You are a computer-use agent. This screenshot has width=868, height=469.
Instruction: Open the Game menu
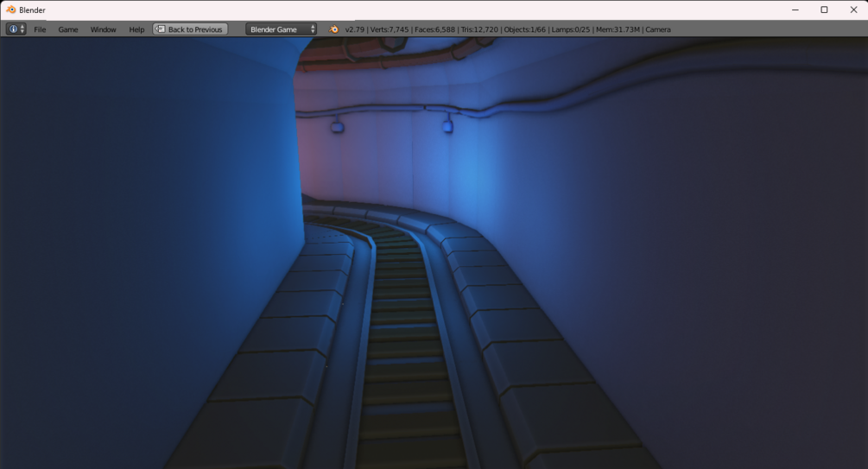coord(68,30)
